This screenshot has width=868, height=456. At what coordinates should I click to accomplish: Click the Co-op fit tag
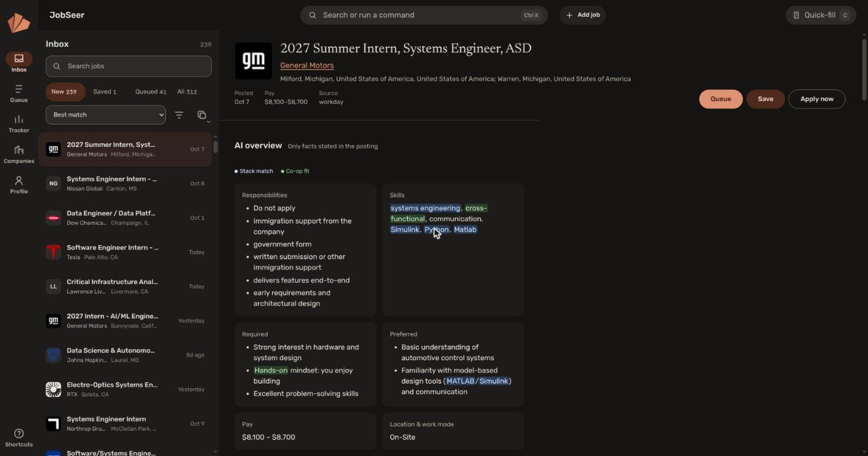295,171
